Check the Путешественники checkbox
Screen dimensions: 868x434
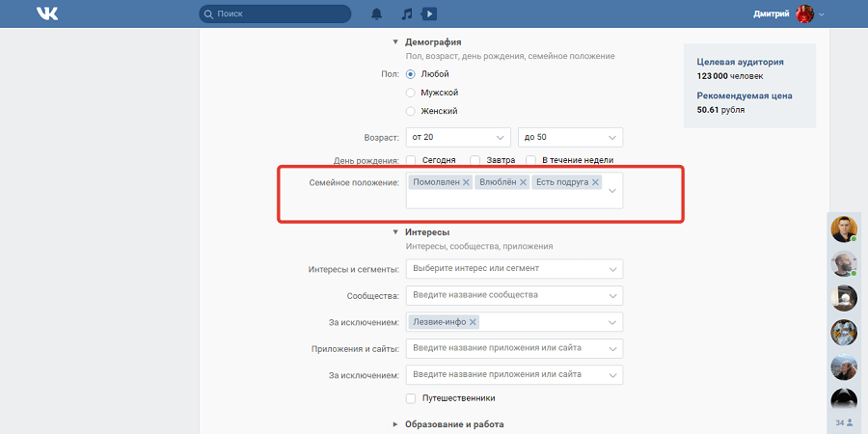click(411, 397)
